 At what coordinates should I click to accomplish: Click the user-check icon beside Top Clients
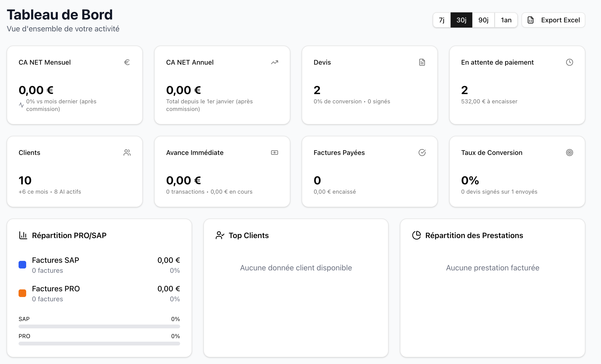point(220,235)
